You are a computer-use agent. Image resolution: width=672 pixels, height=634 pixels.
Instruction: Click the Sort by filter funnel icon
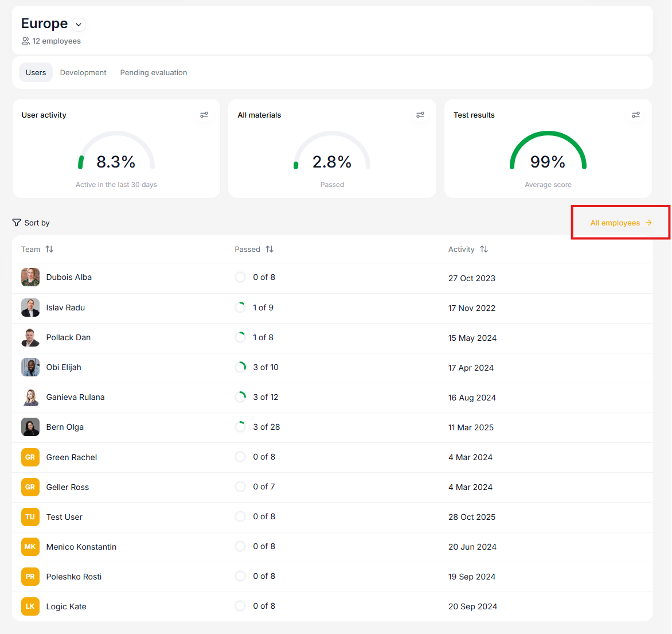(x=17, y=223)
